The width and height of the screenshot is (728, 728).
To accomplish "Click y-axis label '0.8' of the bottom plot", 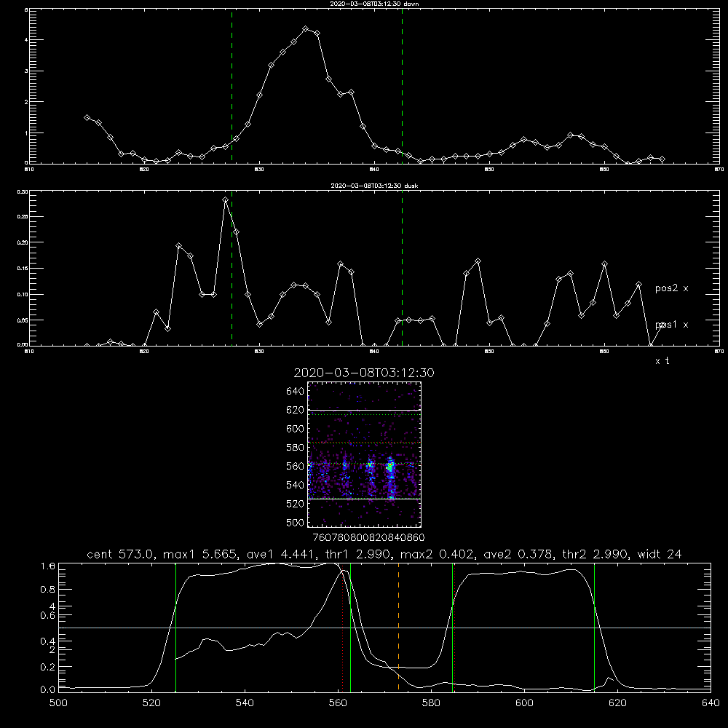I will pos(48,590).
